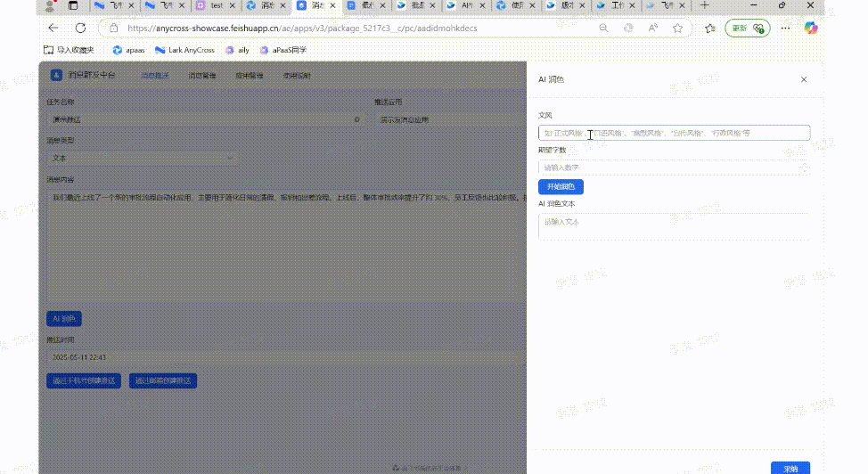
Task: Close the AI 润色 side panel
Action: click(x=804, y=79)
